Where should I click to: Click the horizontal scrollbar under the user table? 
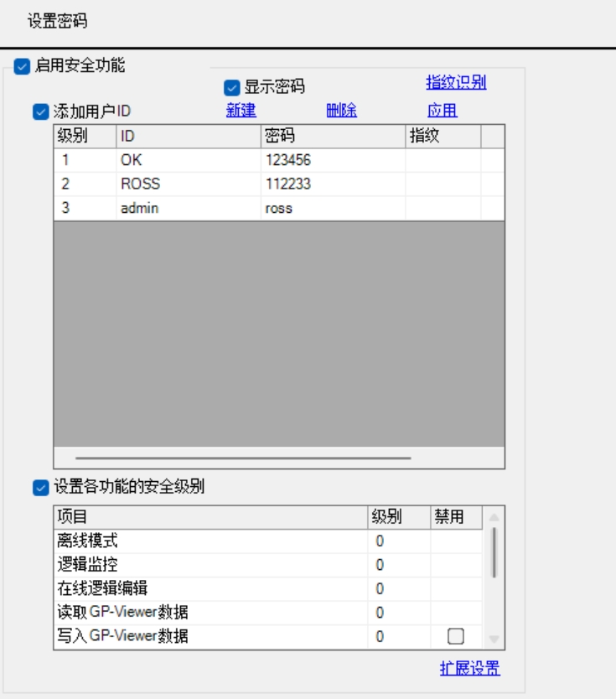pos(243,458)
